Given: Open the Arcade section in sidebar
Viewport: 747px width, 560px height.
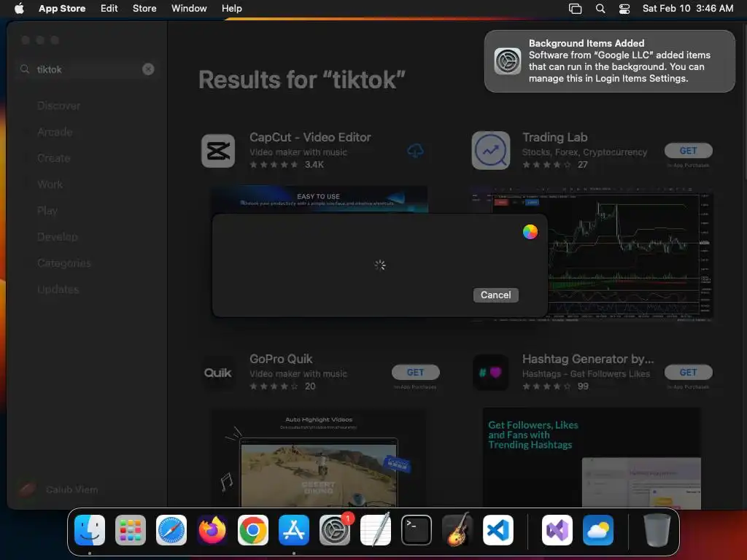Looking at the screenshot, I should tap(55, 132).
